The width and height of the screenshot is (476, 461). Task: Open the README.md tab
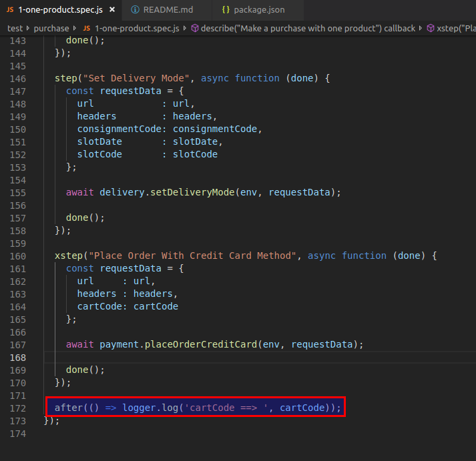(x=168, y=10)
